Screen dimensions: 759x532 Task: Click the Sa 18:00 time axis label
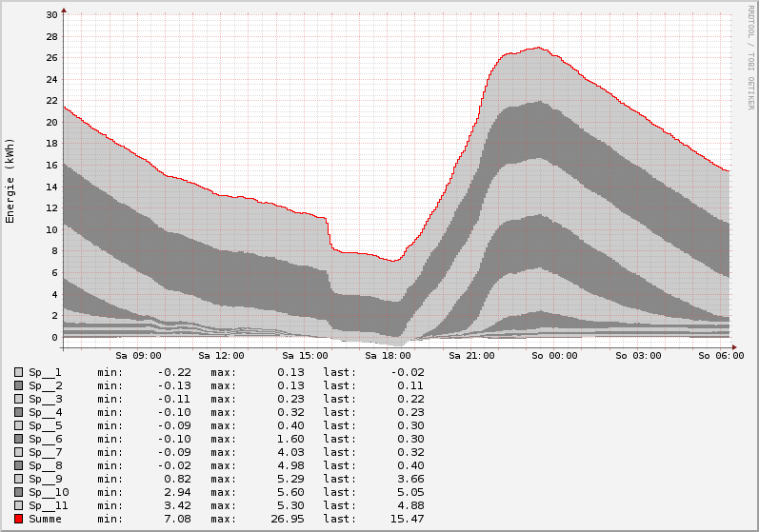point(388,355)
